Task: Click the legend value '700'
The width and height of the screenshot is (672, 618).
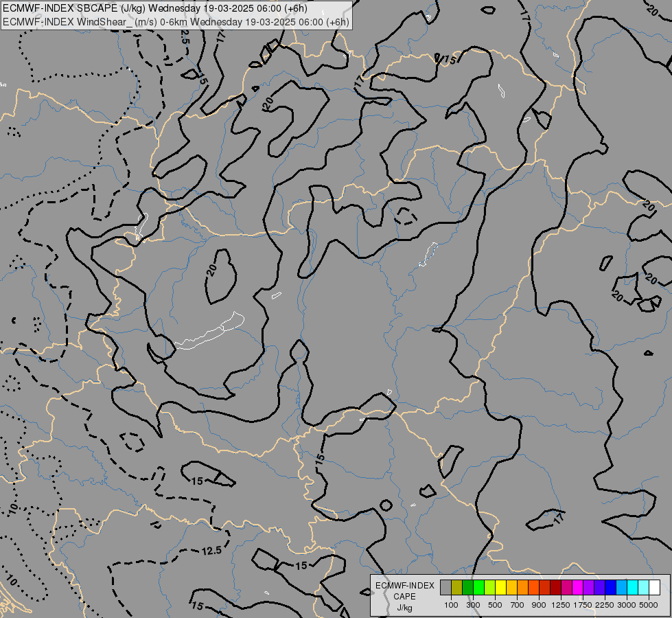Action: [x=518, y=605]
